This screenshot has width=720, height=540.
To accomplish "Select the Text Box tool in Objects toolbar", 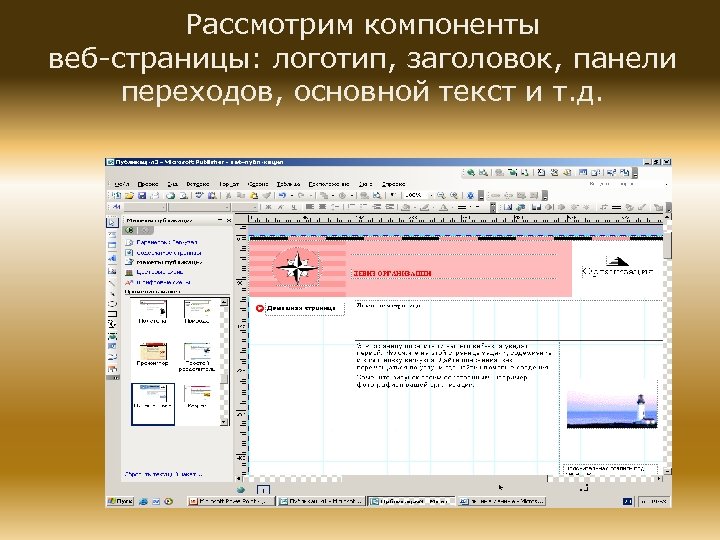I will coord(112,235).
